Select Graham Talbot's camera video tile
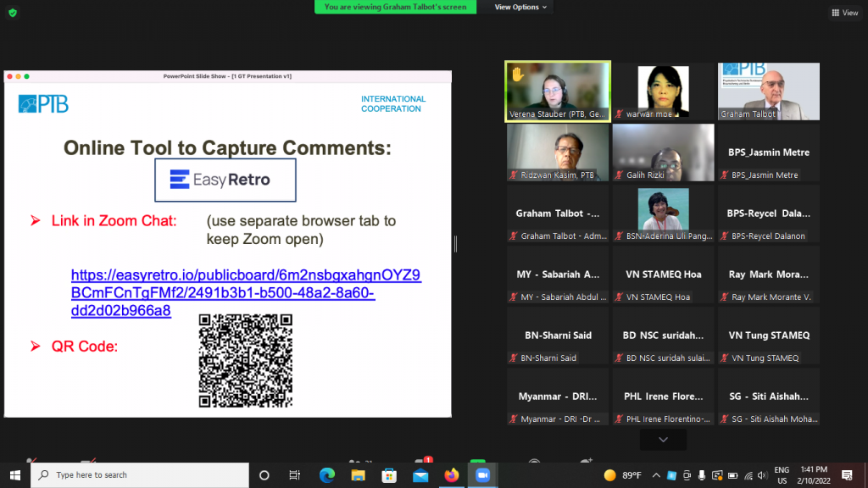This screenshot has width=868, height=488. coord(769,91)
